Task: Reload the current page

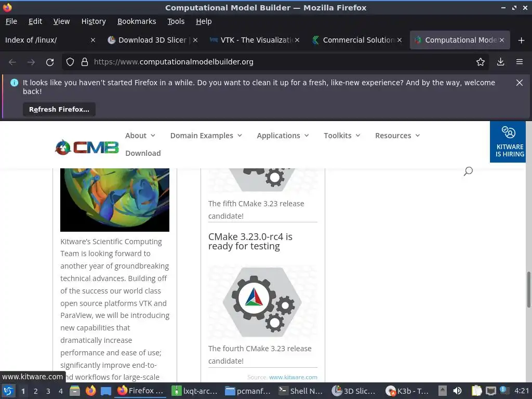Action: (50, 62)
